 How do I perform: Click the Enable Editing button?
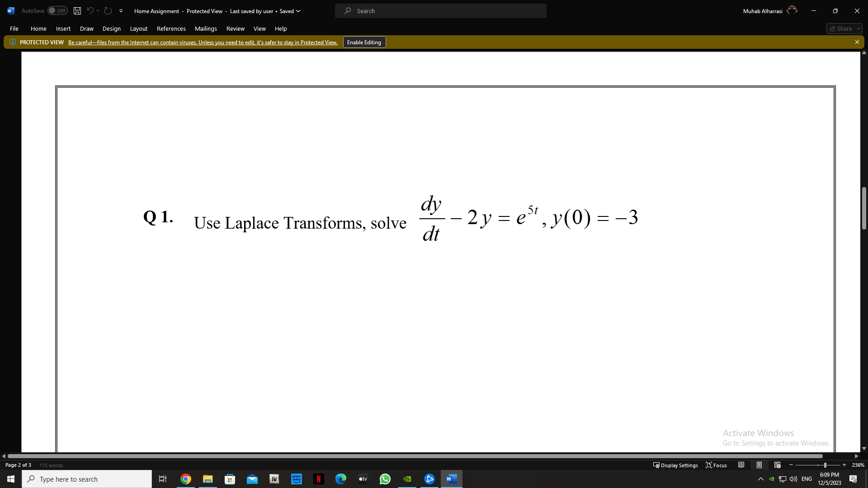(364, 42)
